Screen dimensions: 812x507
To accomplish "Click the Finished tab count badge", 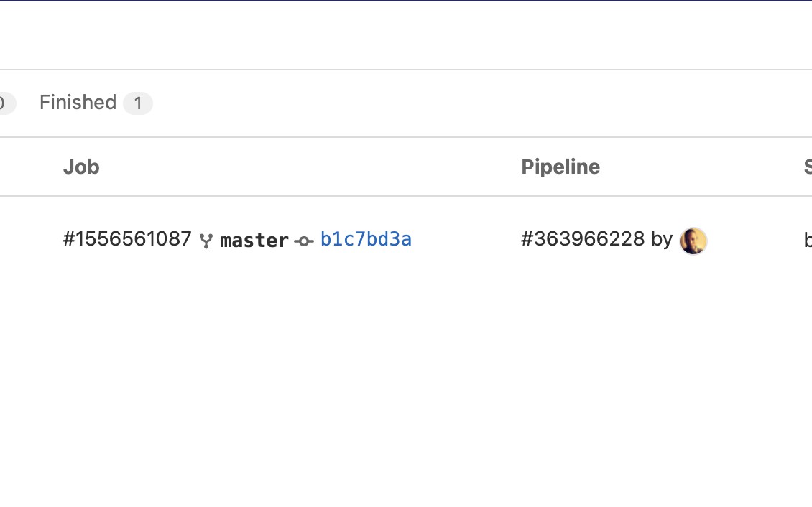I will point(137,103).
